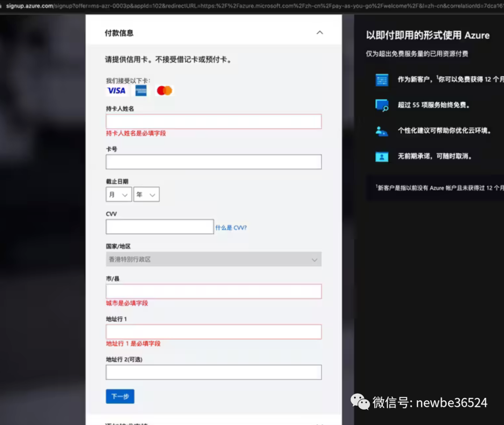Click the signup.azure.com address bar URL
Screen dimensions: 504x425
pos(254,6)
